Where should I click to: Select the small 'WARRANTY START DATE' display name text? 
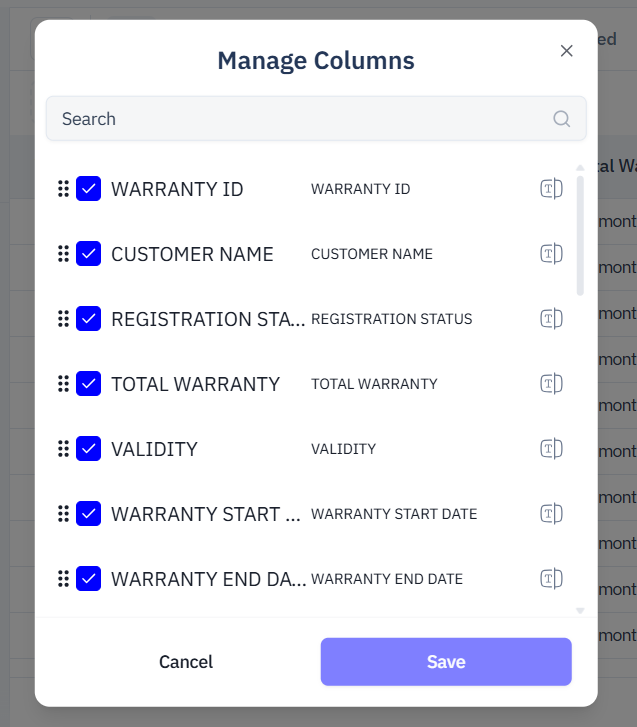[x=394, y=513]
